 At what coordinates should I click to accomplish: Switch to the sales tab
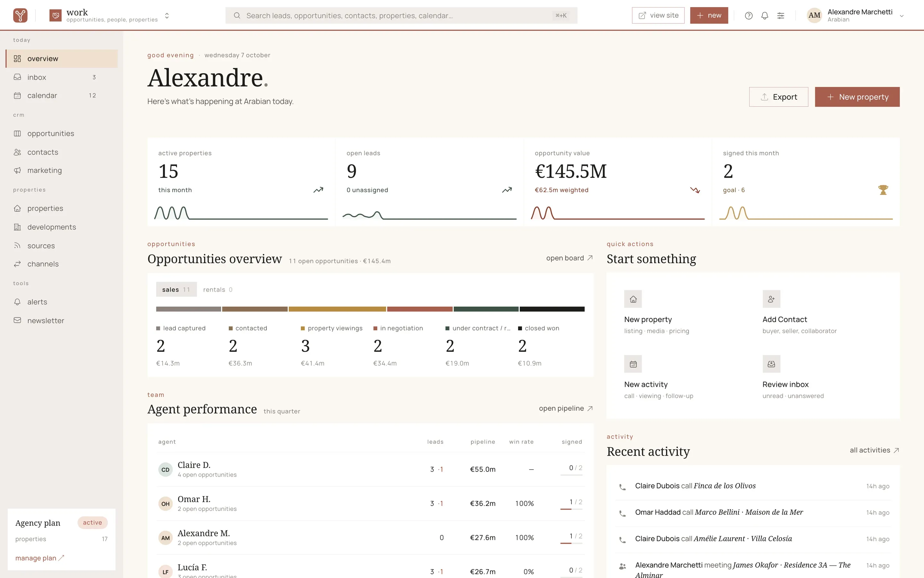[x=176, y=289]
